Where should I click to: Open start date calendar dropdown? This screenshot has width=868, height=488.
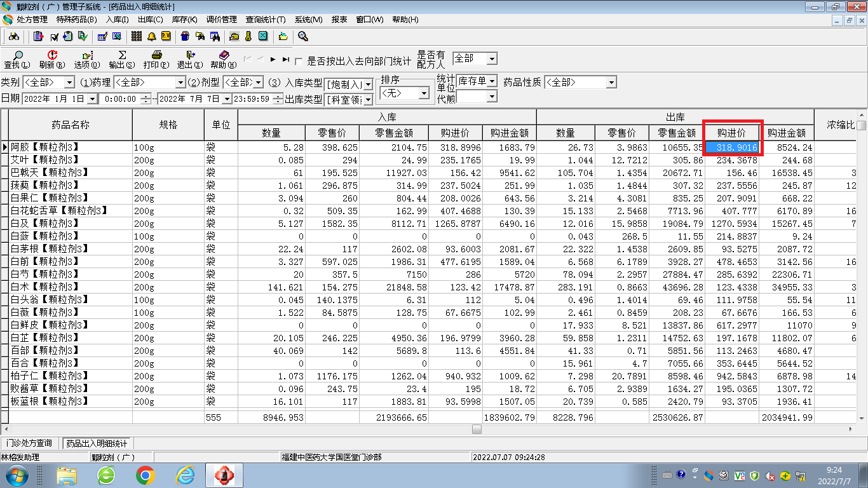click(x=92, y=99)
